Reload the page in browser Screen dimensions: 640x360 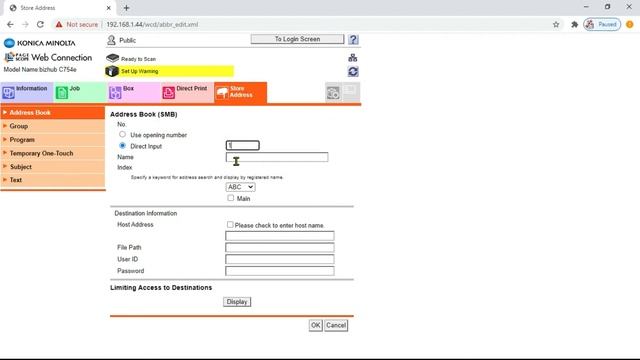(x=40, y=24)
